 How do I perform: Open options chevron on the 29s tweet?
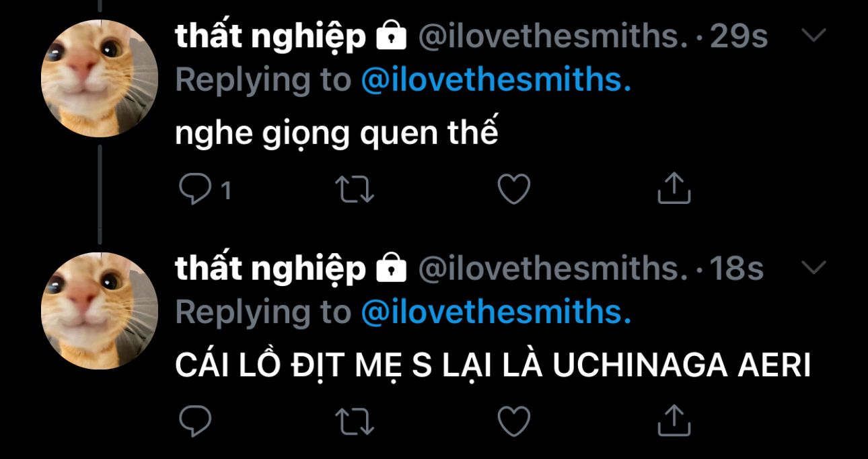tap(815, 36)
